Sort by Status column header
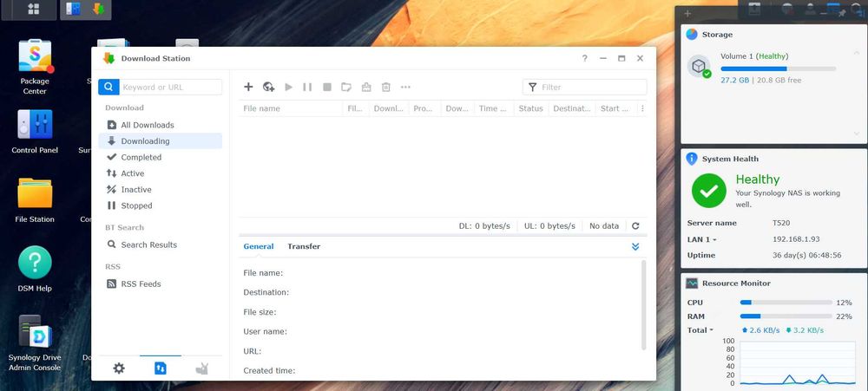Image resolution: width=868 pixels, height=391 pixels. [530, 108]
